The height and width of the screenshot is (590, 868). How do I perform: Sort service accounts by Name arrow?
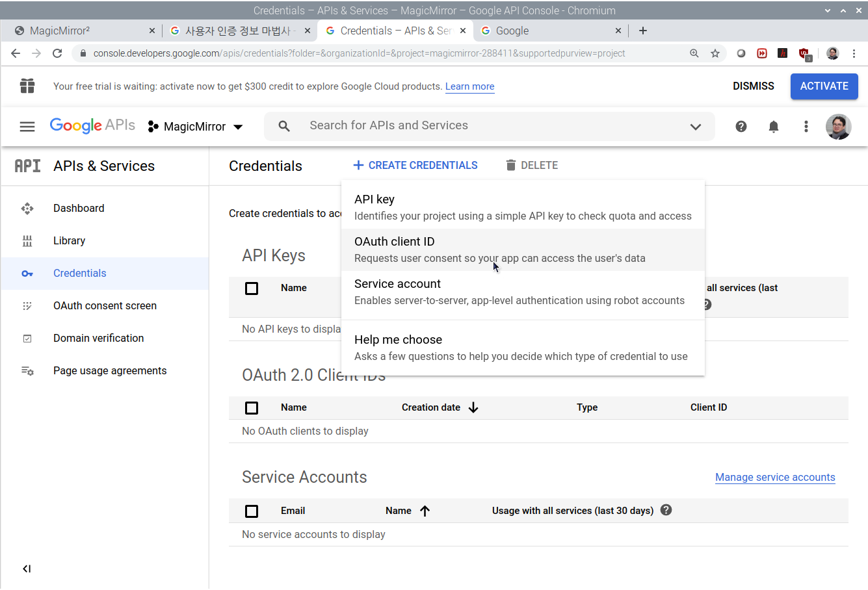425,511
